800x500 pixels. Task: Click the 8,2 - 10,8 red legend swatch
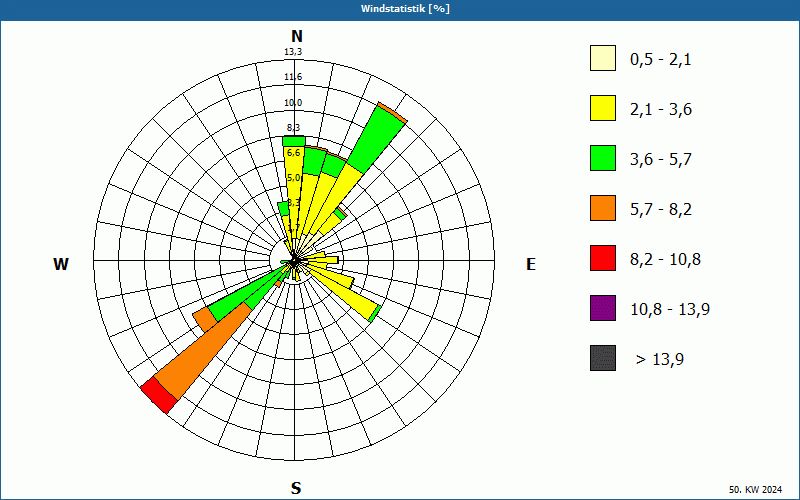(x=603, y=258)
